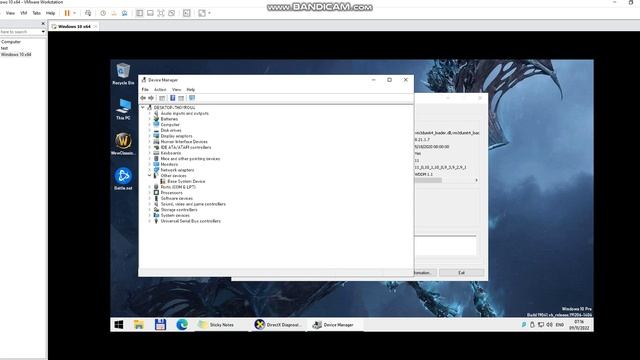
Task: Open Device Manager's Help menu
Action: [x=191, y=89]
